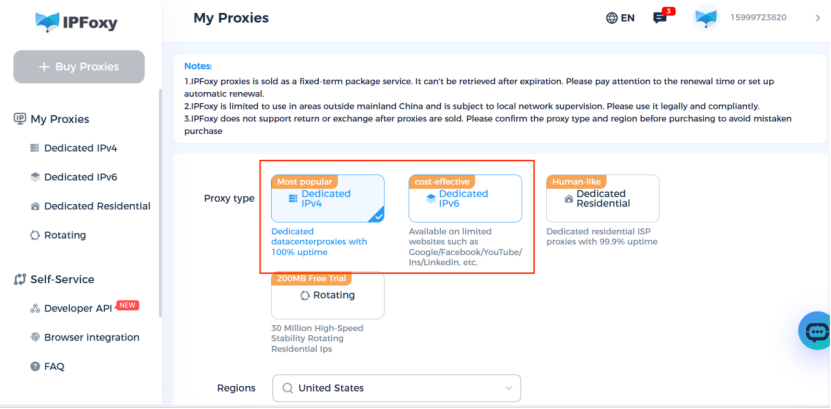The image size is (831, 409).
Task: Open Dedicated Residential in the sidebar
Action: click(97, 207)
